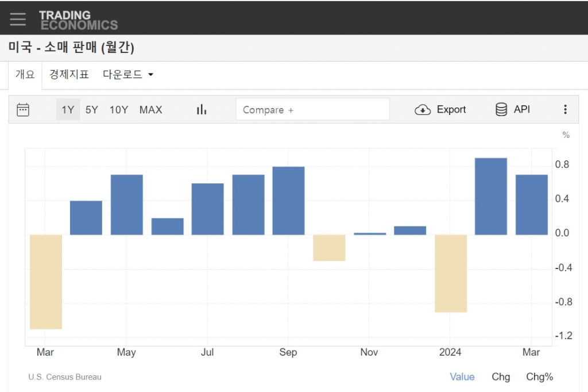Switch display to Chg% view
Screen dimensions: 588x392
point(539,377)
